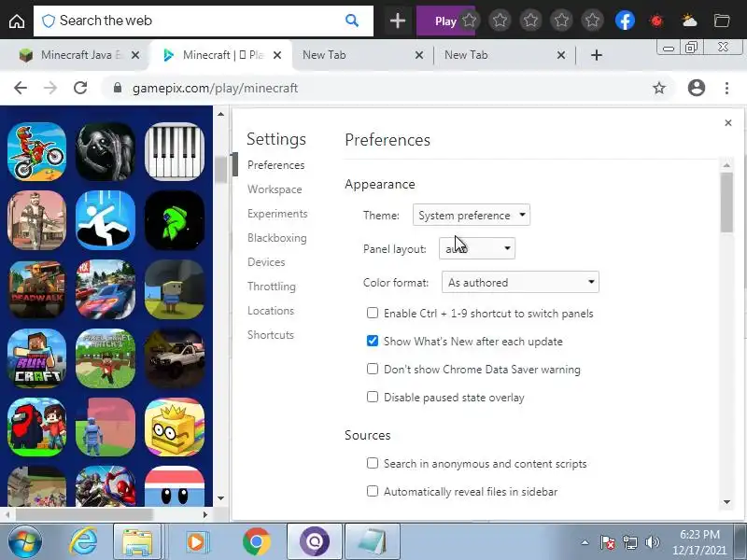Reload the gamepix page
Viewport: 747px width, 560px height.
(80, 88)
